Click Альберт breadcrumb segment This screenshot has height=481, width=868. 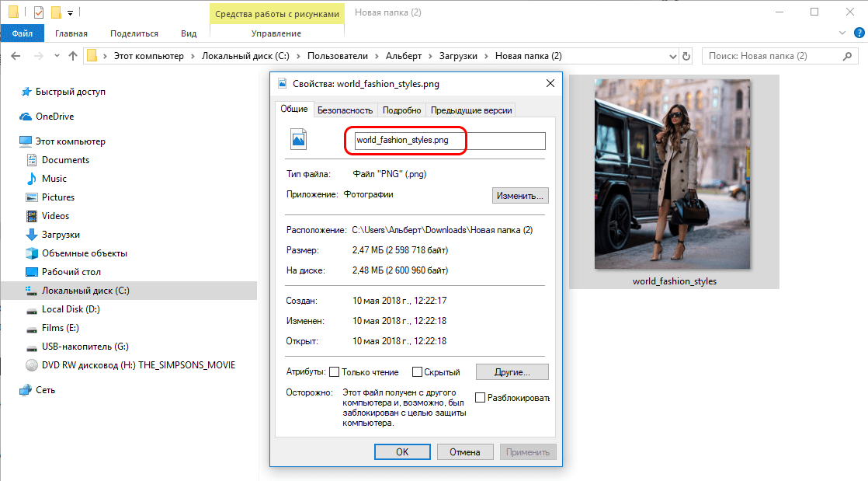(404, 56)
